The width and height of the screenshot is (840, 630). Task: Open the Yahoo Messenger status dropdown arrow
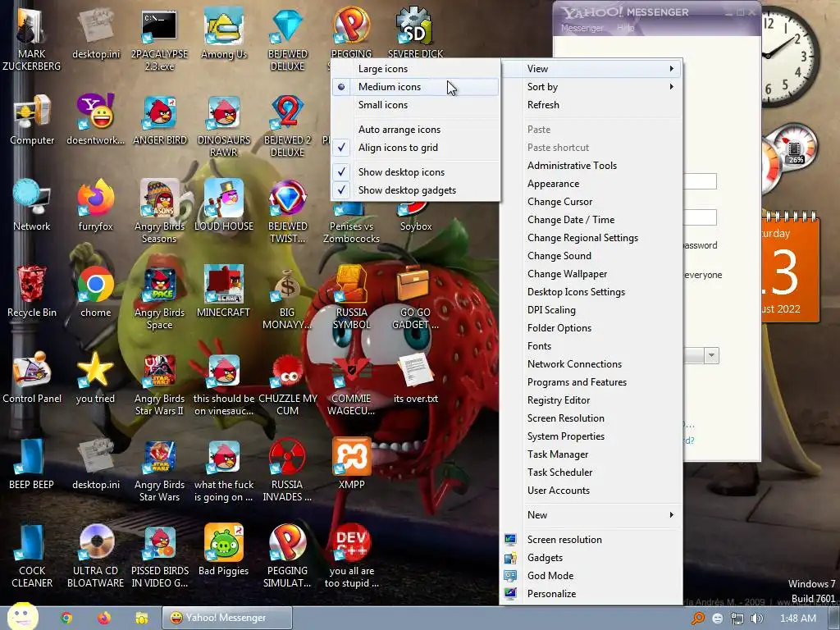tap(711, 356)
